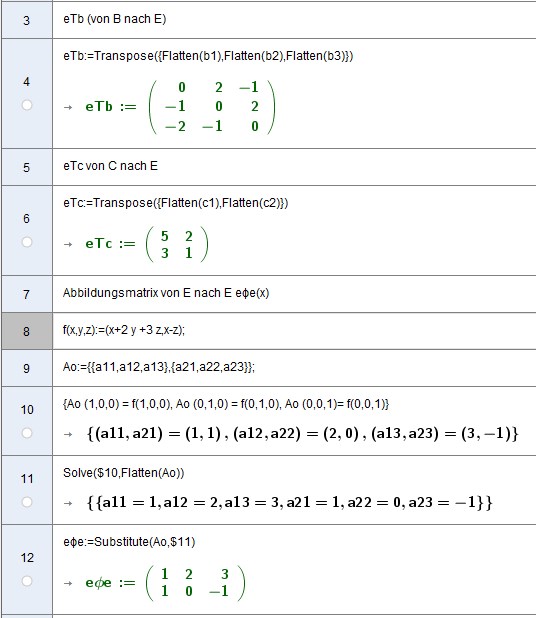Toggle visibility circle in row 11

tap(27, 502)
